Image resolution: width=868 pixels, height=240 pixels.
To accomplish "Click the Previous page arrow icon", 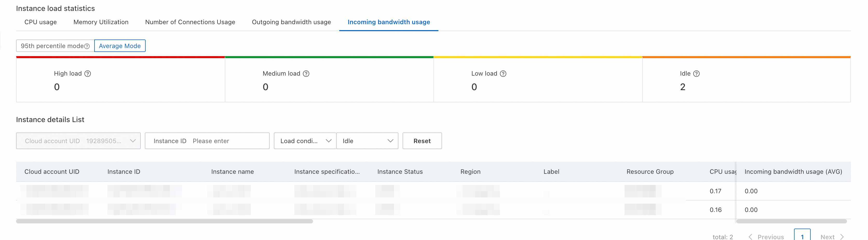I will [750, 237].
